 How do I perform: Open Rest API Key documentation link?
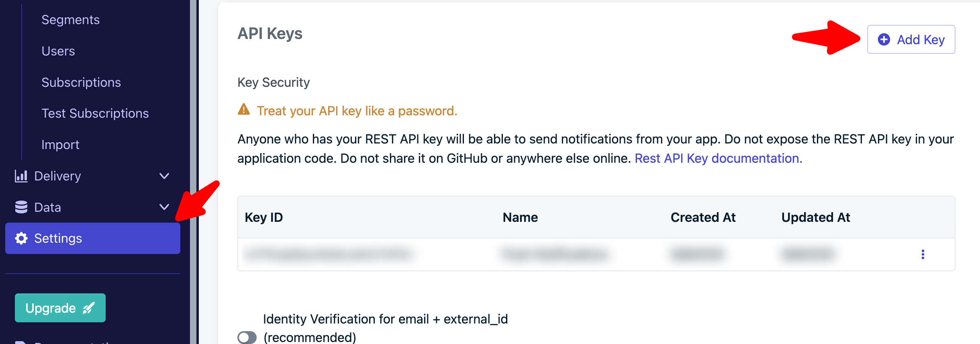coord(718,158)
